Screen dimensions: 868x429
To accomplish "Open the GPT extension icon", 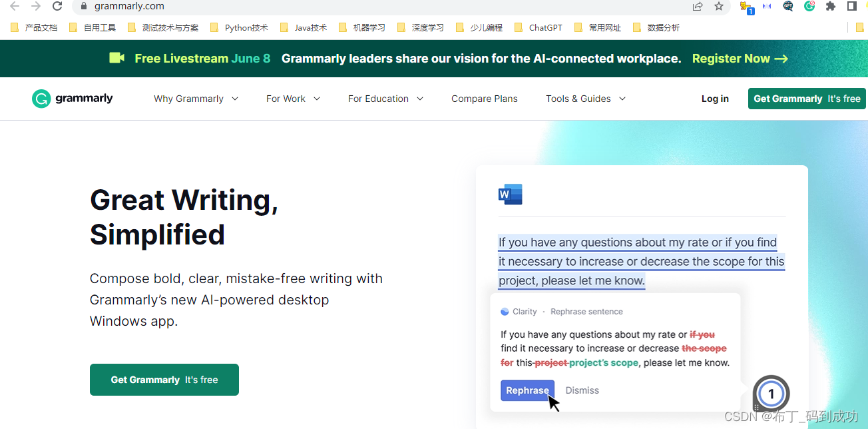I will [x=788, y=6].
